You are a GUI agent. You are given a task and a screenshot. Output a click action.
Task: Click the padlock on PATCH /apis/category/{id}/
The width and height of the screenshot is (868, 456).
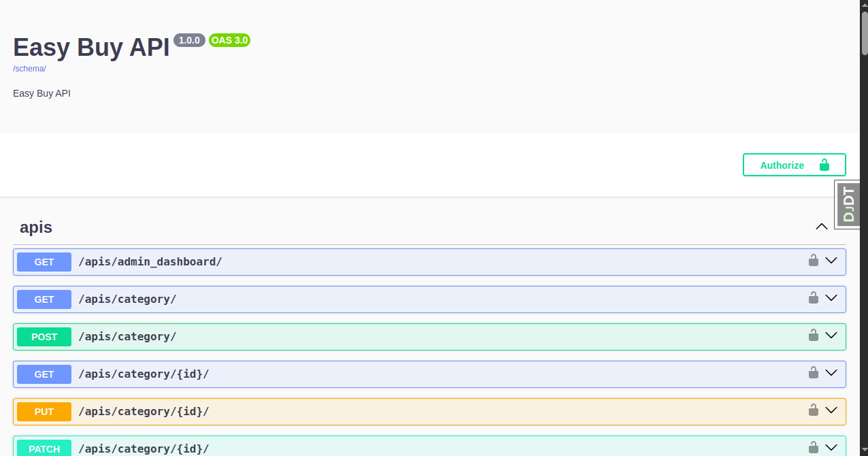pos(813,447)
